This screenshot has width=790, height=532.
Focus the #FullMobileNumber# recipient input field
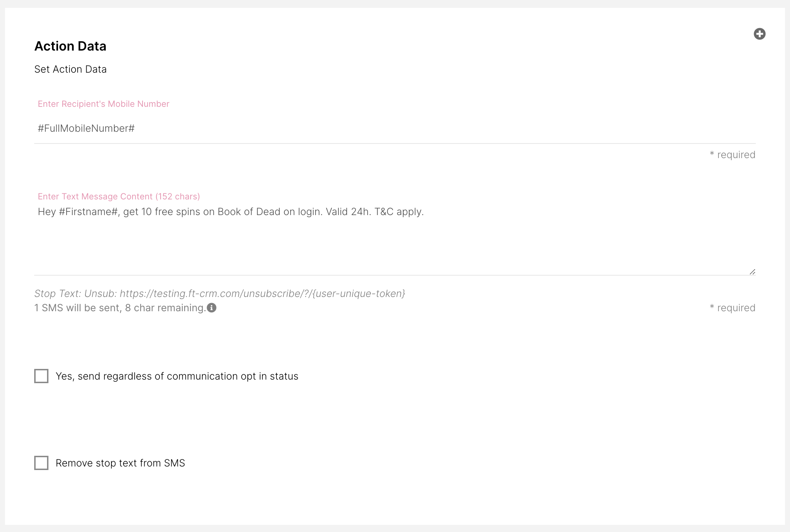(395, 129)
